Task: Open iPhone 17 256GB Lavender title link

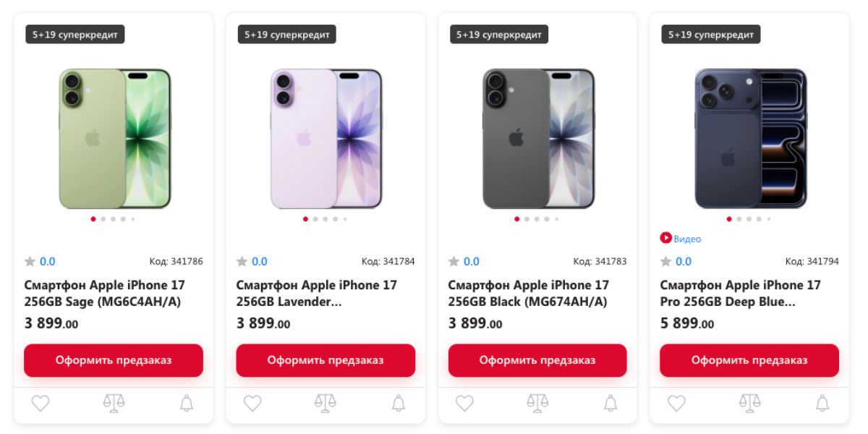Action: click(x=317, y=293)
